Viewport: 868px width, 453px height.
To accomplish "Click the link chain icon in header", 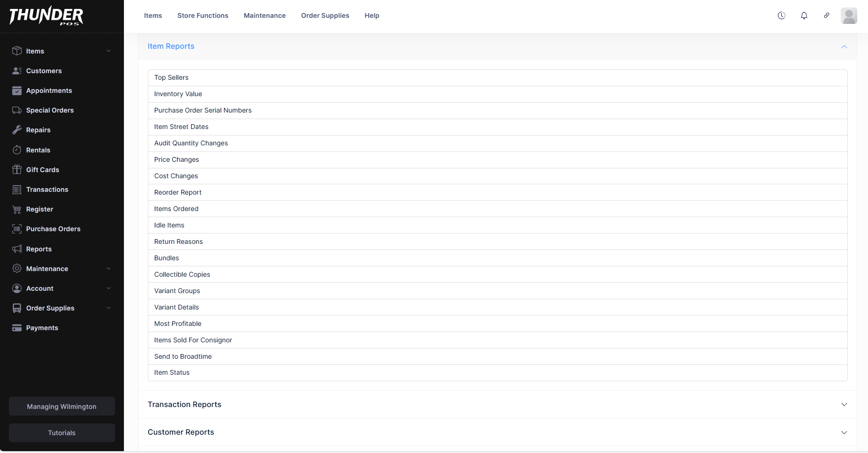I will [826, 15].
